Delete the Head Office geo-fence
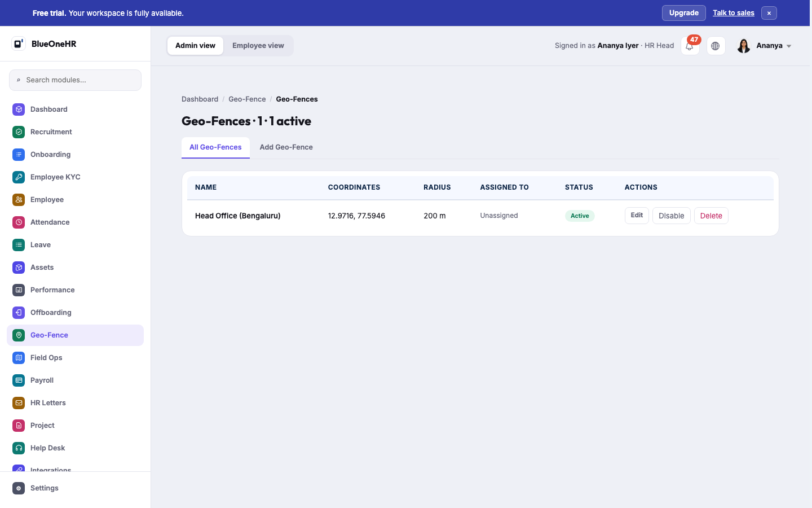The width and height of the screenshot is (812, 508). pyautogui.click(x=711, y=216)
